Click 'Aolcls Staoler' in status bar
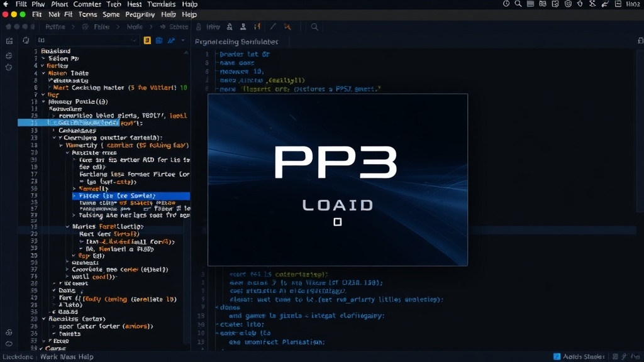644x362 pixels. (x=584, y=357)
